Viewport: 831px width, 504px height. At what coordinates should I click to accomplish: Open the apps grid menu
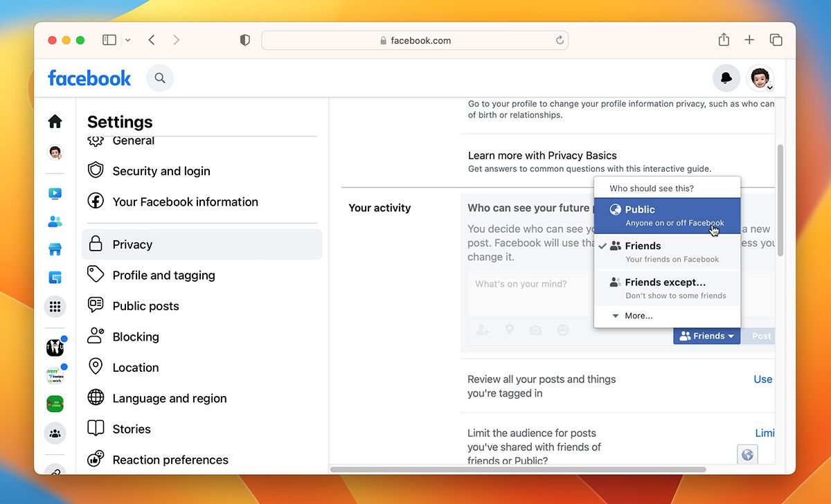click(x=55, y=306)
